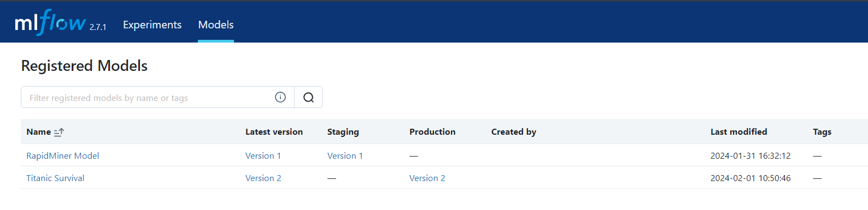This screenshot has width=868, height=210.
Task: Focus the registered models filter field
Action: (157, 97)
